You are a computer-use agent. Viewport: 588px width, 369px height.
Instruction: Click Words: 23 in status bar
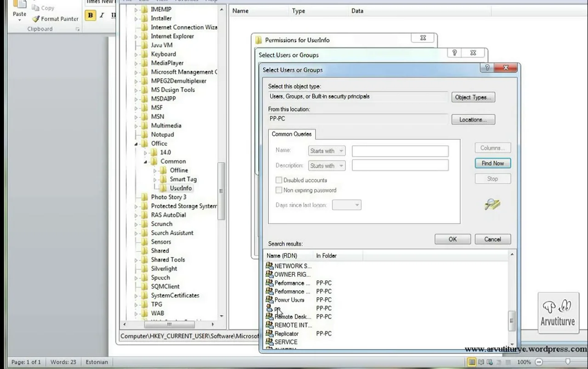pyautogui.click(x=63, y=362)
